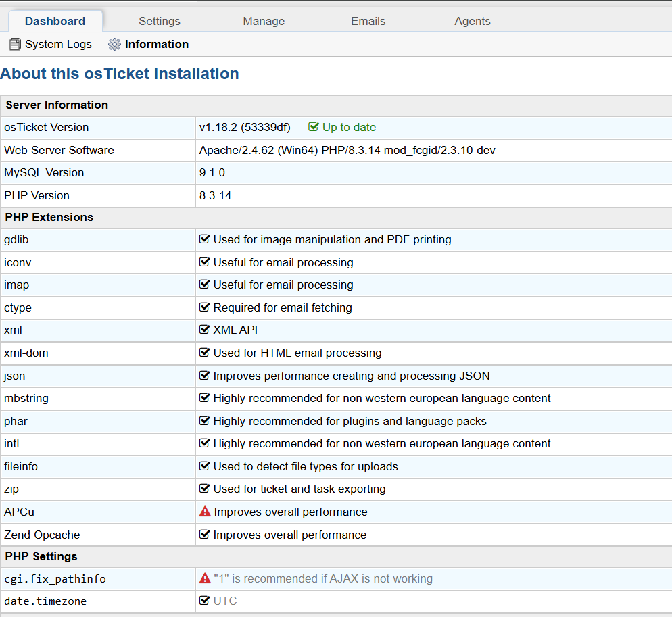Click the Apache/2.4.62 web server value
Viewport: 672px width, 617px height.
[x=347, y=151]
